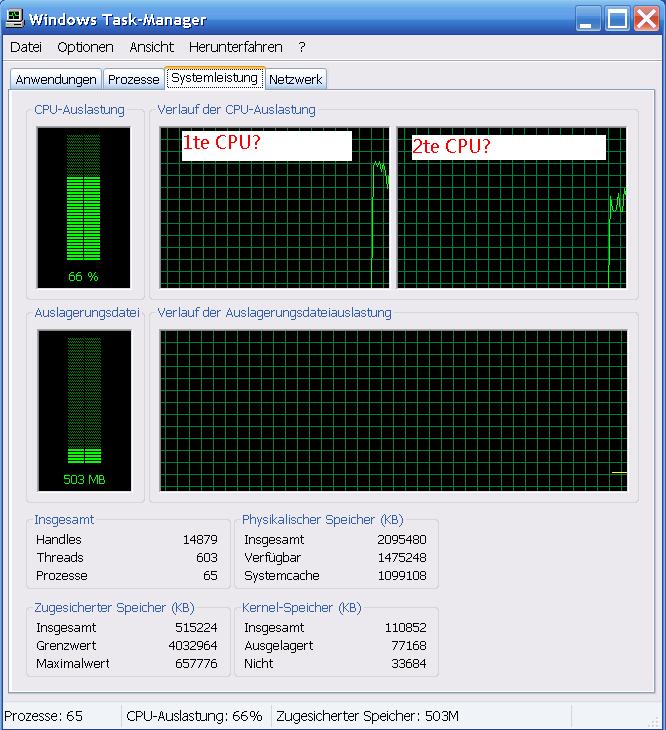The height and width of the screenshot is (730, 666).
Task: Click the Grenzwert label
Action: (x=66, y=646)
